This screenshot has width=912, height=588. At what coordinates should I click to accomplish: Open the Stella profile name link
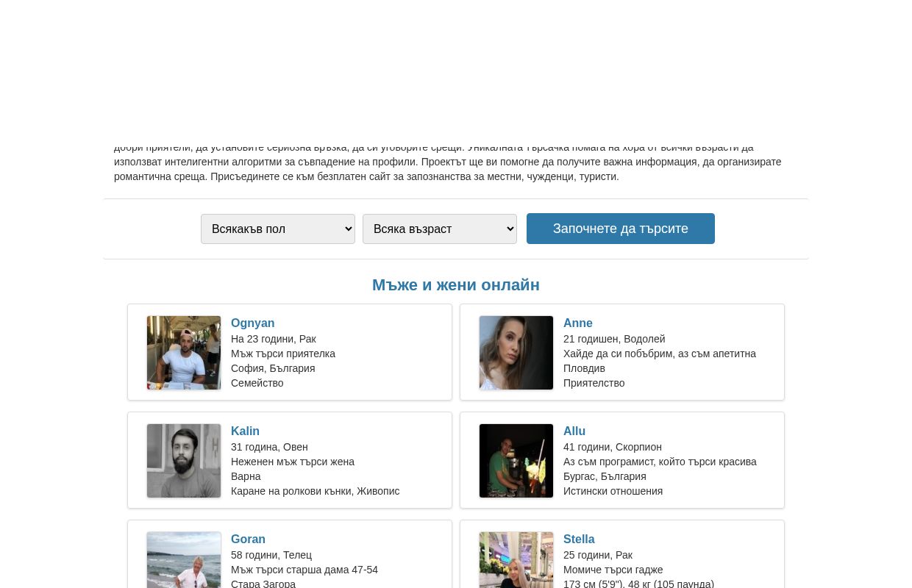click(x=579, y=539)
